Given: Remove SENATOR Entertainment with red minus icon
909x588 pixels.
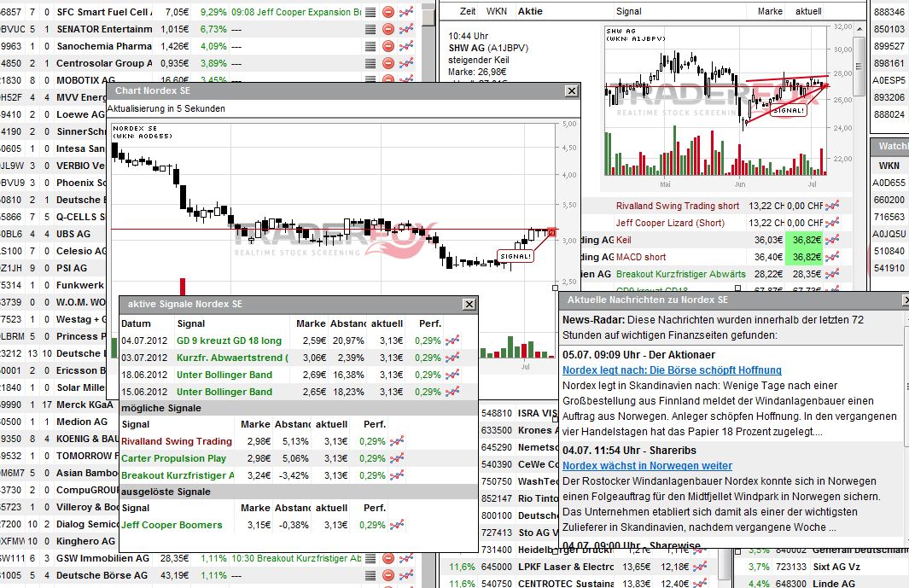Looking at the screenshot, I should tap(387, 29).
